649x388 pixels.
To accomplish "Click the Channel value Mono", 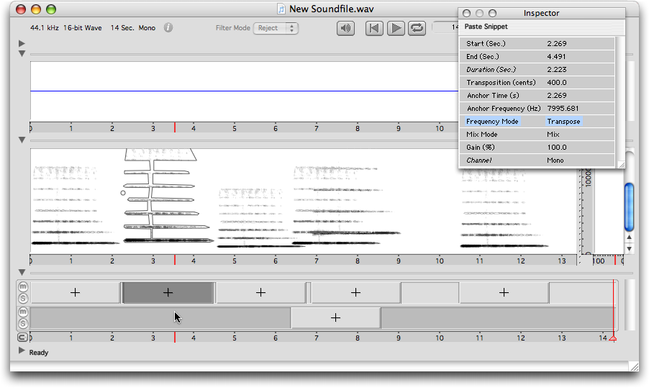I will tap(555, 160).
